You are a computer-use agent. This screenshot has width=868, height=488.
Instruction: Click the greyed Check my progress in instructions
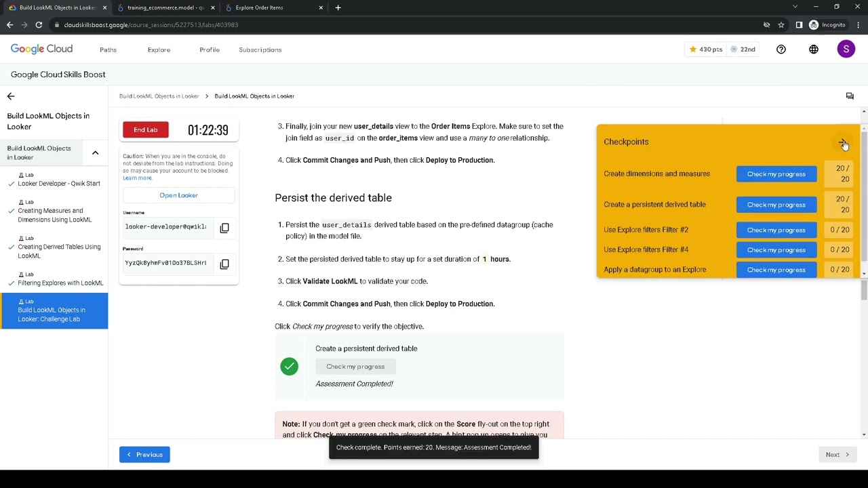coord(355,367)
